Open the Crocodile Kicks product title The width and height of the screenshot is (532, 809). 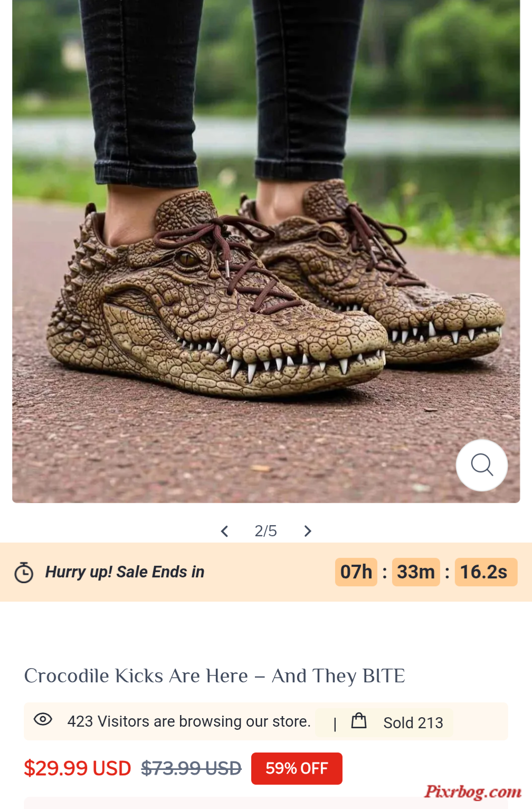click(215, 676)
